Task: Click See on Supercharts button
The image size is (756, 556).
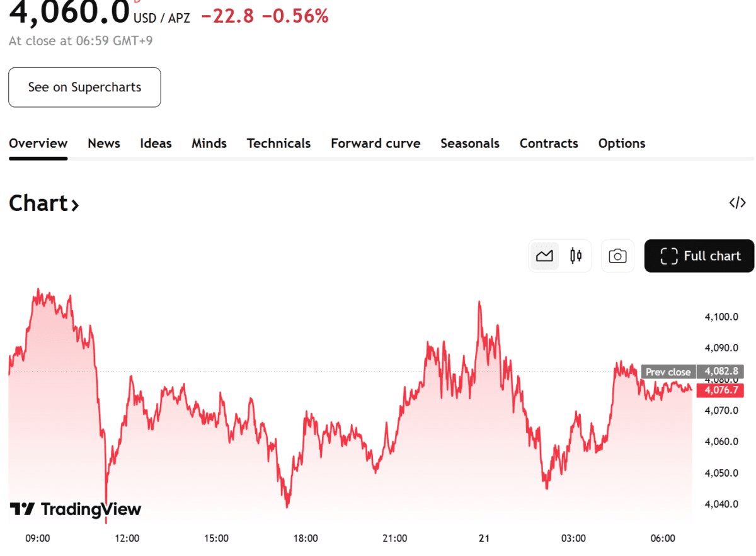Action: pos(84,88)
